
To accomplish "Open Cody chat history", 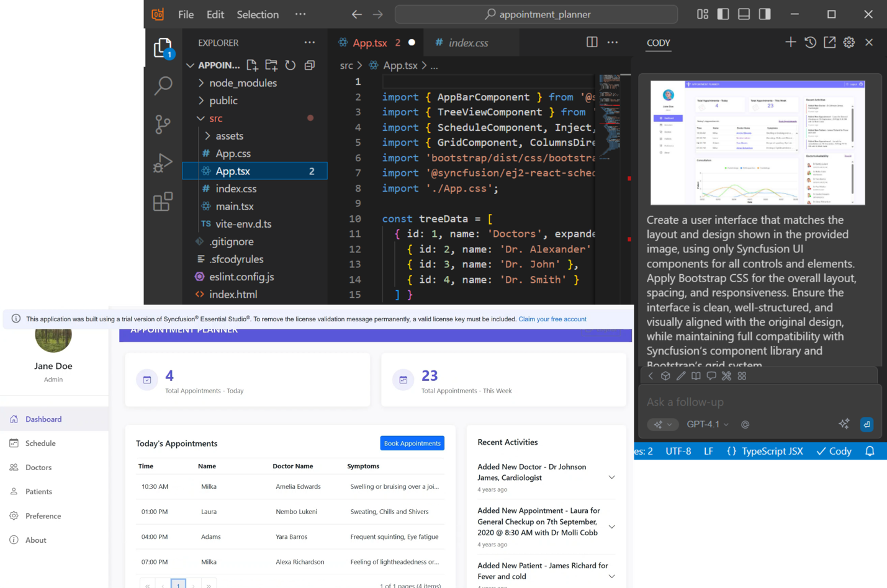I will [810, 42].
